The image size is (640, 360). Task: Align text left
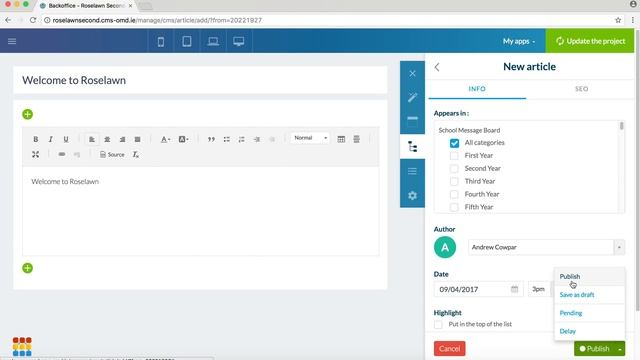(x=92, y=139)
